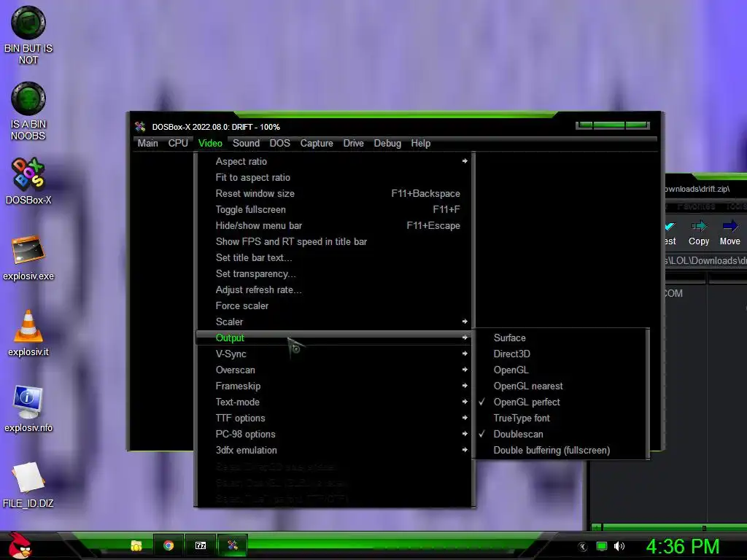Screen dimensions: 747x560
Task: Expand the 3dfx emulation submenu
Action: (x=334, y=451)
